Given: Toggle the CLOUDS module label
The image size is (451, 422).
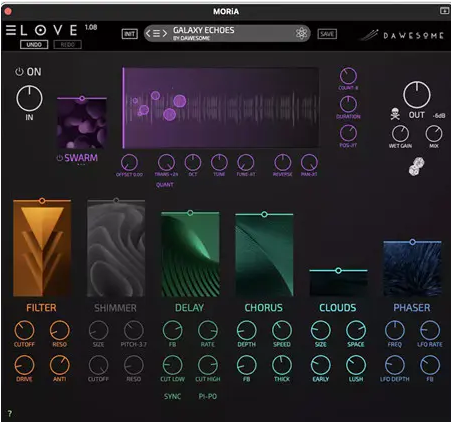Looking at the screenshot, I should pyautogui.click(x=338, y=308).
